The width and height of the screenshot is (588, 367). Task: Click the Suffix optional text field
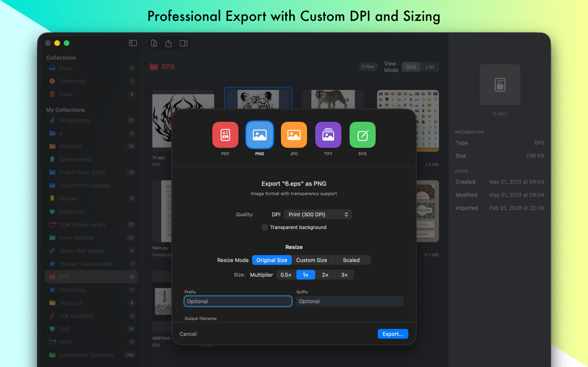(350, 301)
